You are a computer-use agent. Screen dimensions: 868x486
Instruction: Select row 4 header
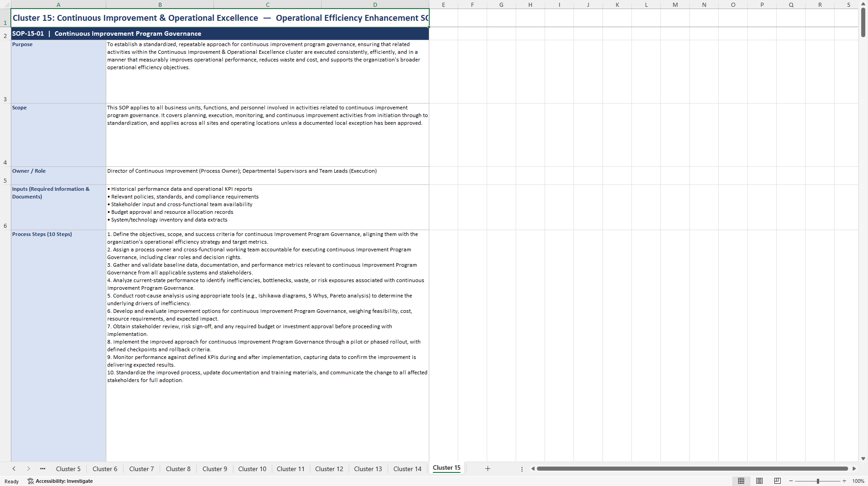pyautogui.click(x=5, y=135)
